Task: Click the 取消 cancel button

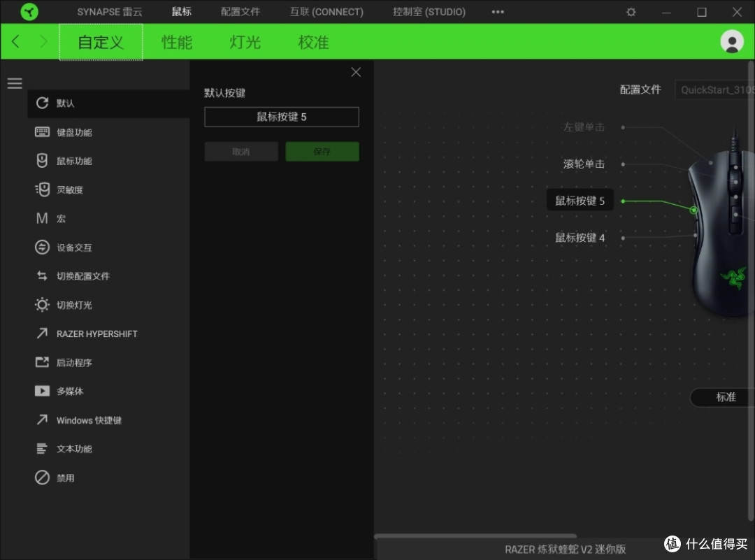Action: click(x=241, y=152)
